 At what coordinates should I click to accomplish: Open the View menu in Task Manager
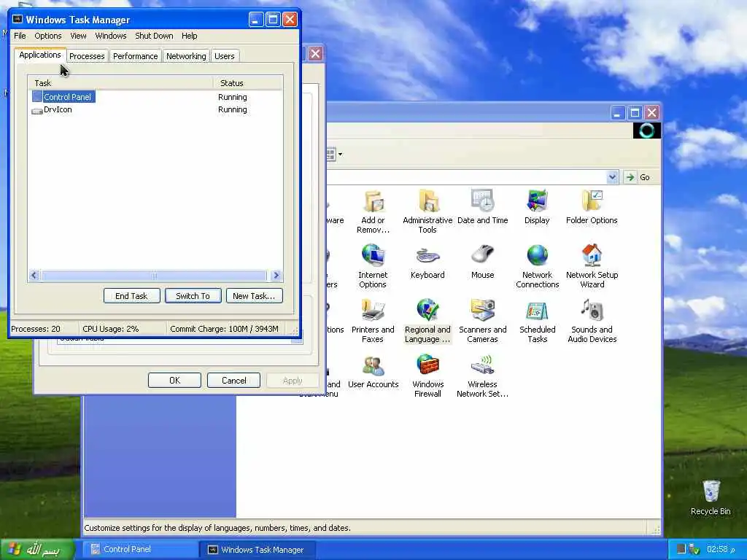78,36
